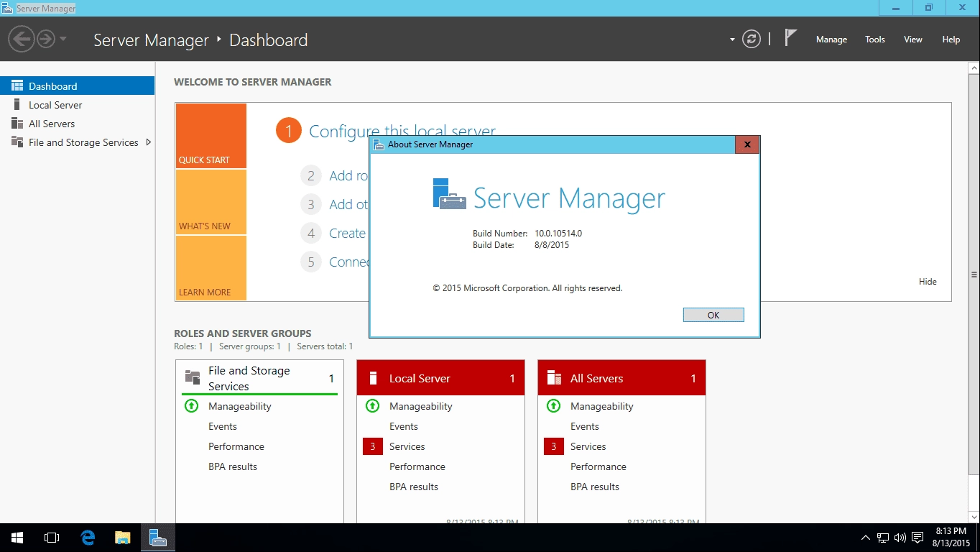
Task: Click OK in About Server Manager dialog
Action: [x=713, y=315]
